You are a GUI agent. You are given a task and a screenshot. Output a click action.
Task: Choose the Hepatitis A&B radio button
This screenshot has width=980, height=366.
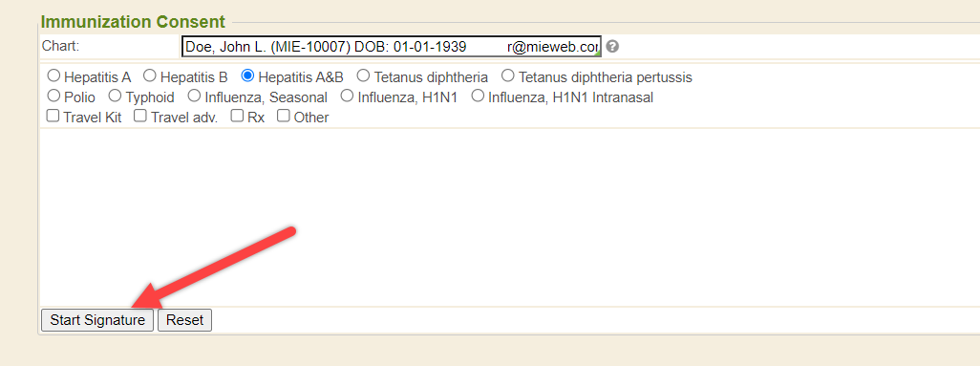coord(247,75)
